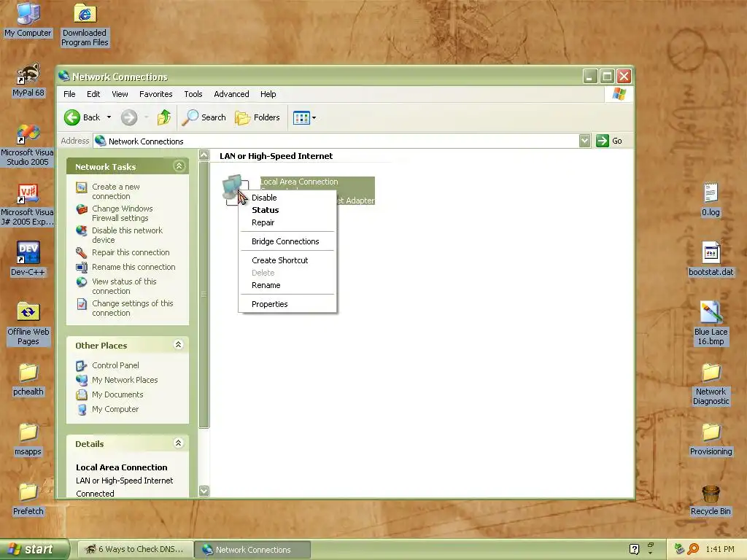Image resolution: width=747 pixels, height=560 pixels.
Task: Click the My Network Places icon
Action: coord(82,380)
